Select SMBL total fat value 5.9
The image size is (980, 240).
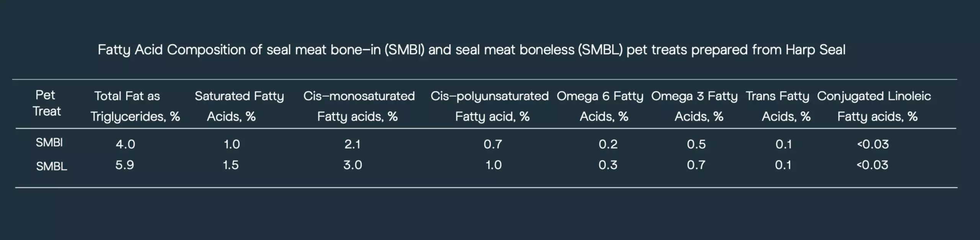coord(124,165)
